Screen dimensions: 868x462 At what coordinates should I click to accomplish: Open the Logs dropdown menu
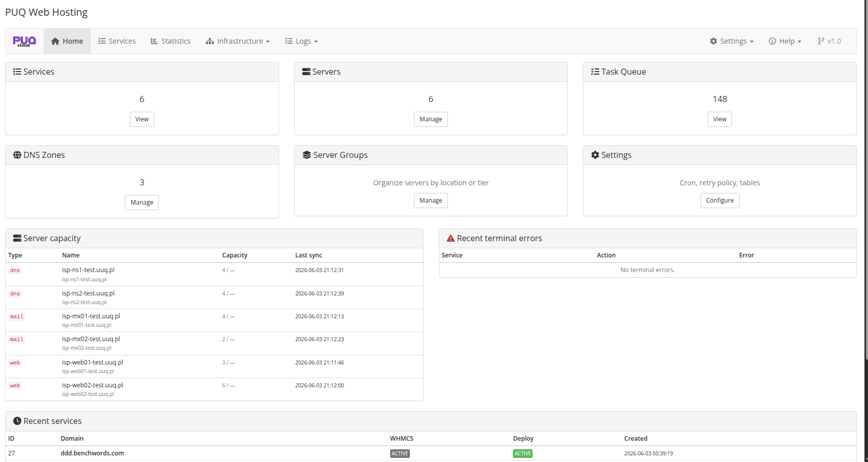tap(301, 41)
